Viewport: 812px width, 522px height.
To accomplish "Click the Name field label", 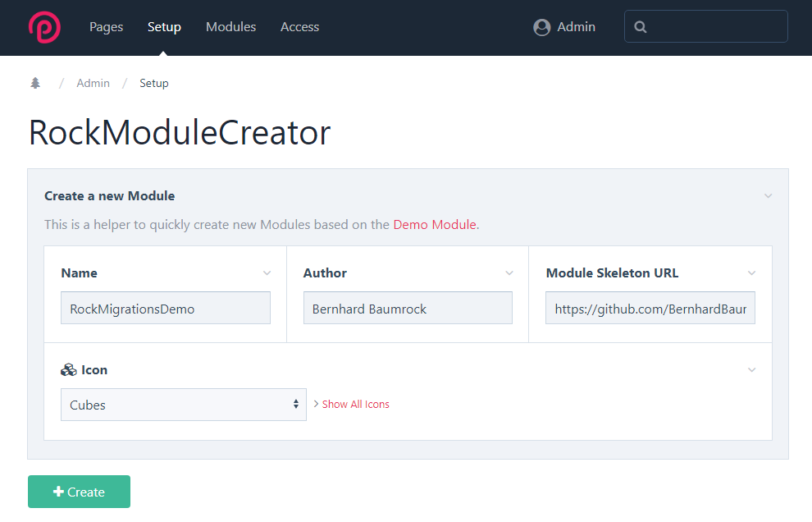I will tap(80, 273).
